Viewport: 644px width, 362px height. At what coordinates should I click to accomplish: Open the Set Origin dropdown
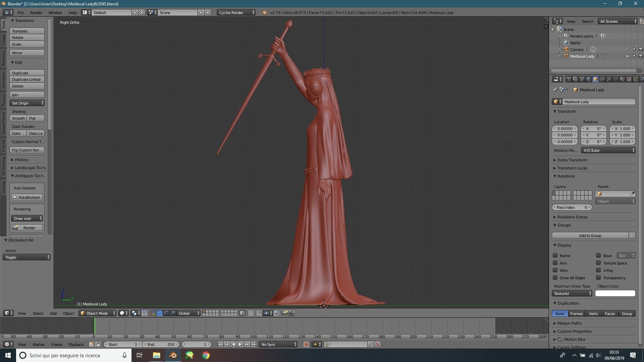click(27, 103)
